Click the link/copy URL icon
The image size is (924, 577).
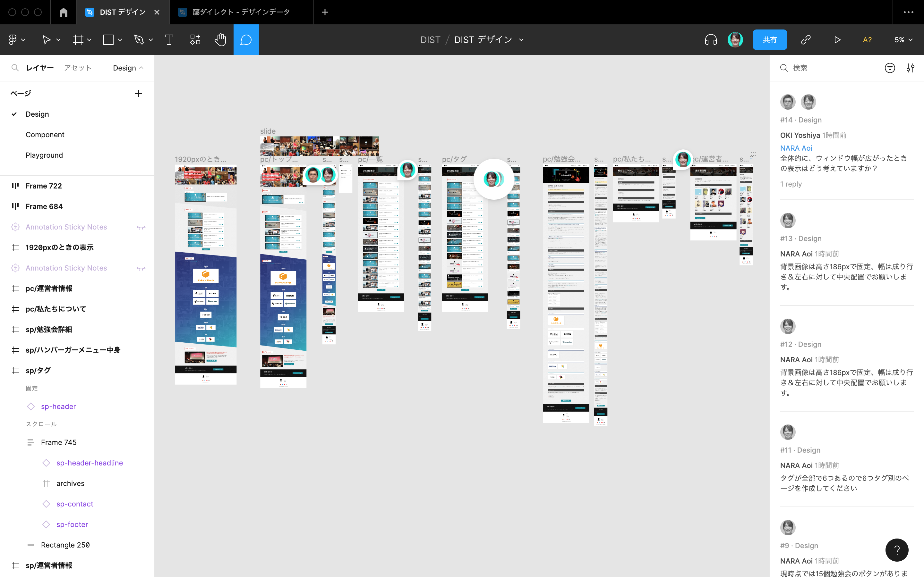tap(806, 40)
